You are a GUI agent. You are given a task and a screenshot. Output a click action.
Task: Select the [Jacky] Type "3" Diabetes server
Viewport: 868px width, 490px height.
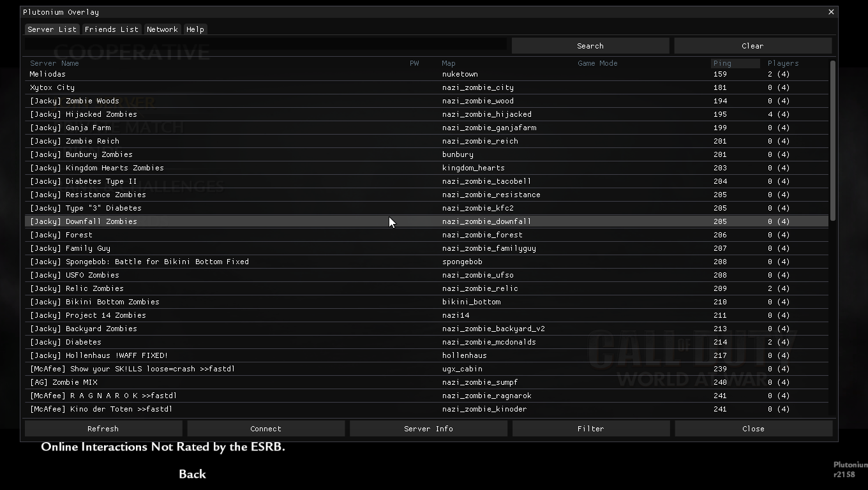tap(426, 208)
